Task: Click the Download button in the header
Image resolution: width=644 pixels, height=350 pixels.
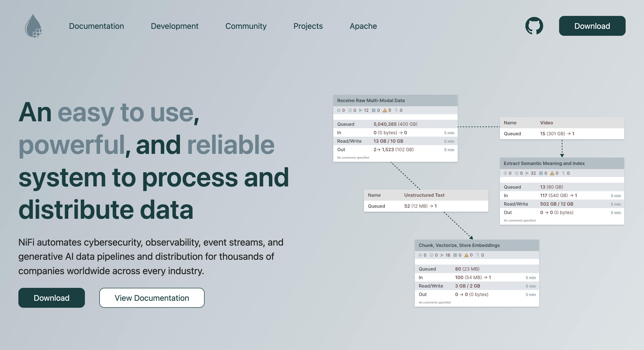Action: tap(592, 26)
